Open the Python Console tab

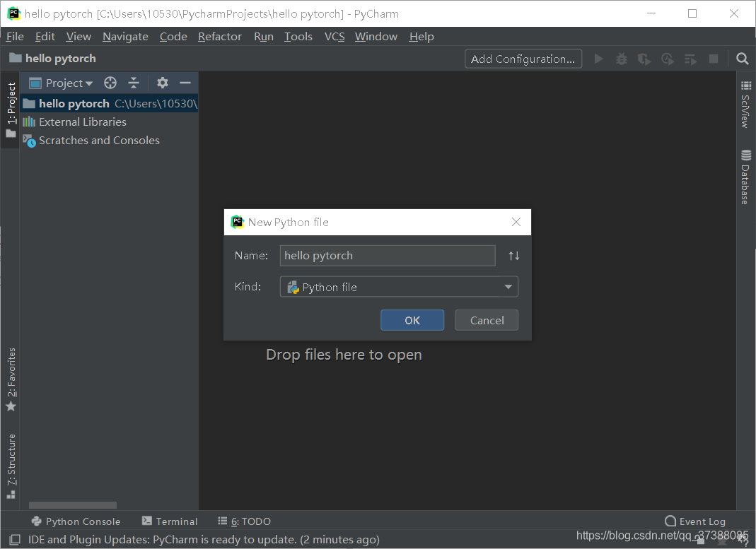coord(76,521)
